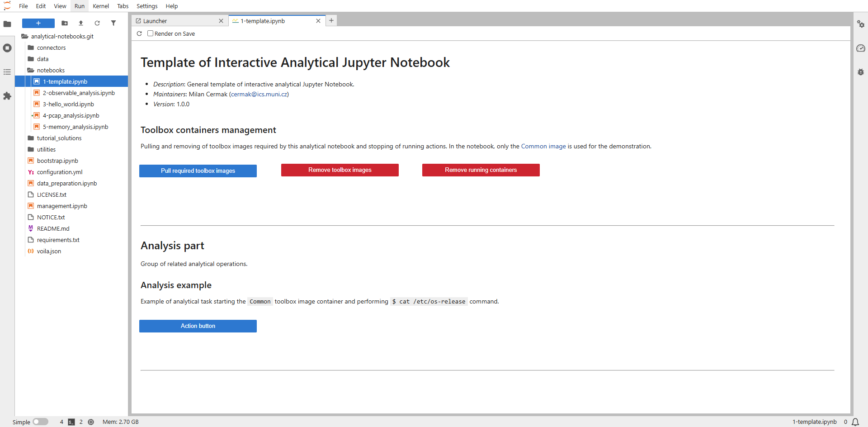This screenshot has height=427, width=868.
Task: Click the filter files funnel icon
Action: click(x=113, y=23)
